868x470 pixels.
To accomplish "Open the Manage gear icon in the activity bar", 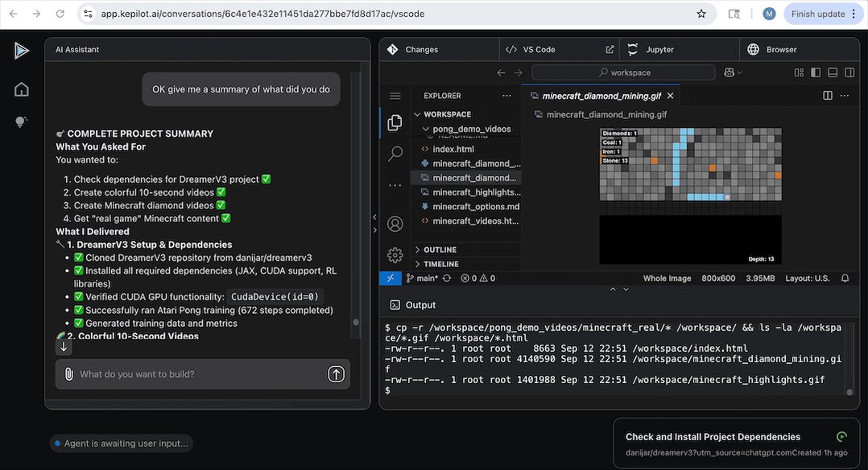I will click(x=395, y=254).
